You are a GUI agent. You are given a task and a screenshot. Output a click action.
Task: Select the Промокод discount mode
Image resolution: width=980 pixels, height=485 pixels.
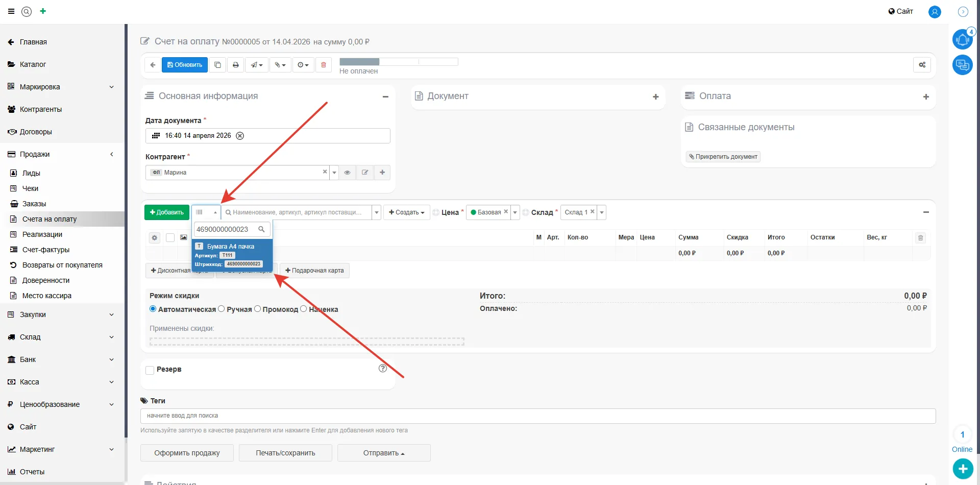(257, 309)
